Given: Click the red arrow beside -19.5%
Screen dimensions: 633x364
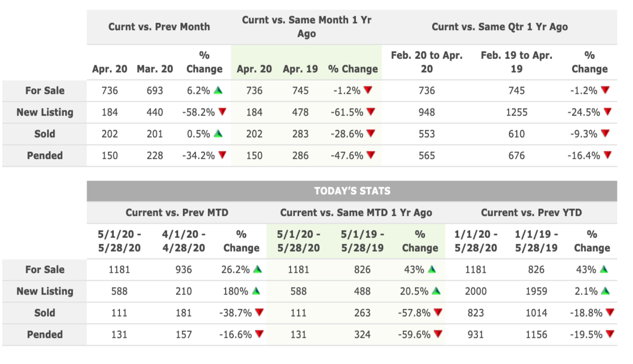Looking at the screenshot, I should [610, 334].
